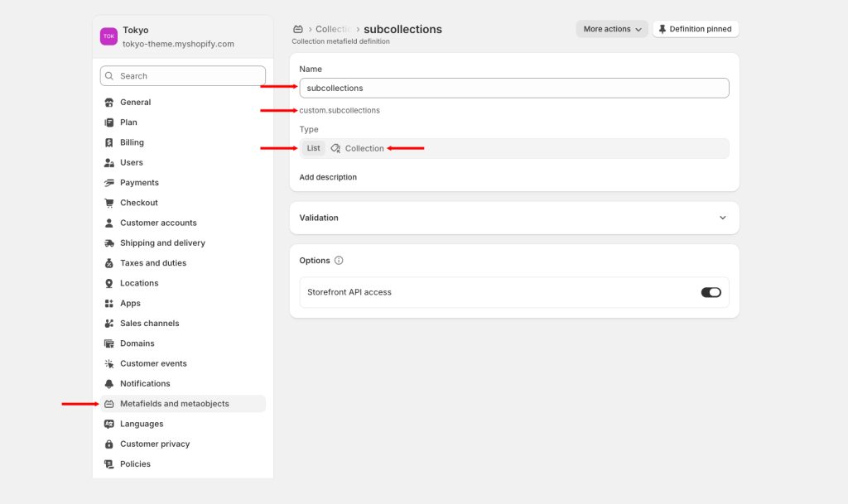Click the Plan icon in sidebar
Image resolution: width=848 pixels, height=504 pixels.
(x=108, y=122)
